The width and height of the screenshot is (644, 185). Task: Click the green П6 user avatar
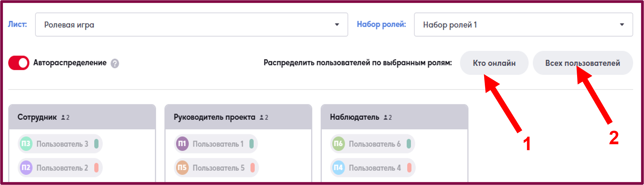click(339, 143)
